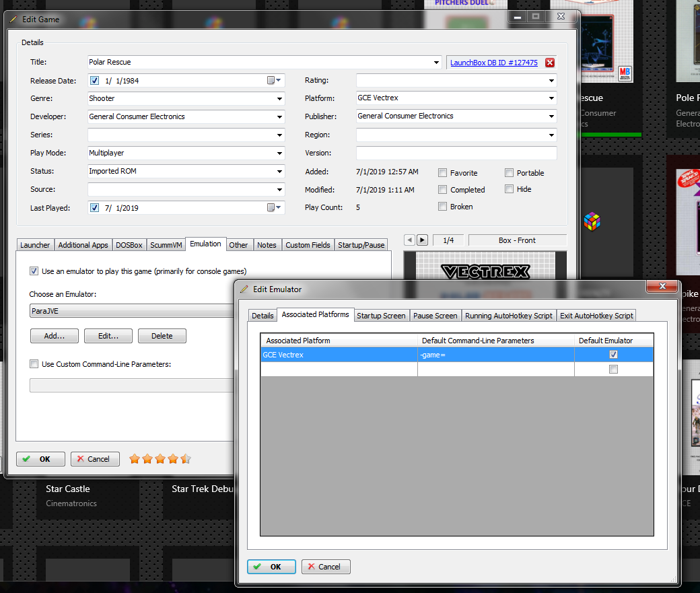This screenshot has height=593, width=700.
Task: Mark the game as Broken
Action: 442,206
